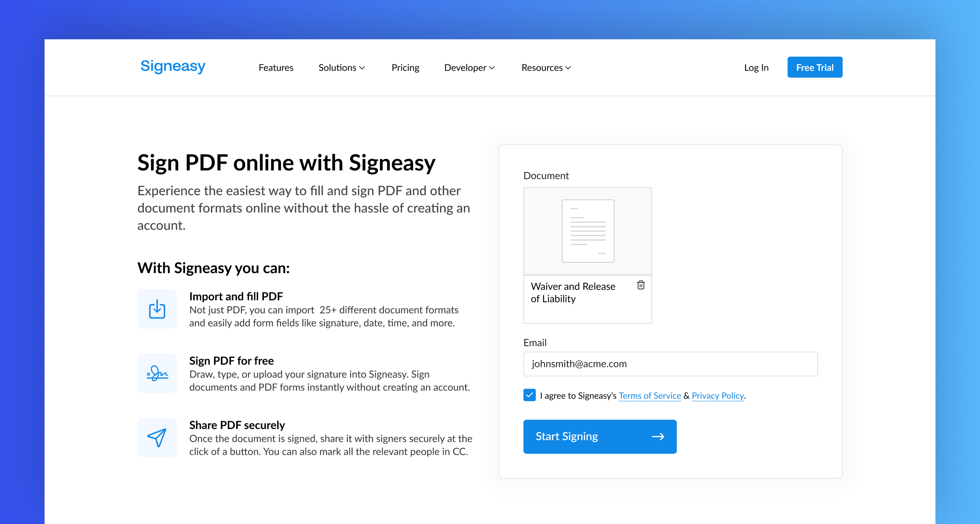Select the Import and fill PDF download icon
This screenshot has height=524, width=980.
157,309
